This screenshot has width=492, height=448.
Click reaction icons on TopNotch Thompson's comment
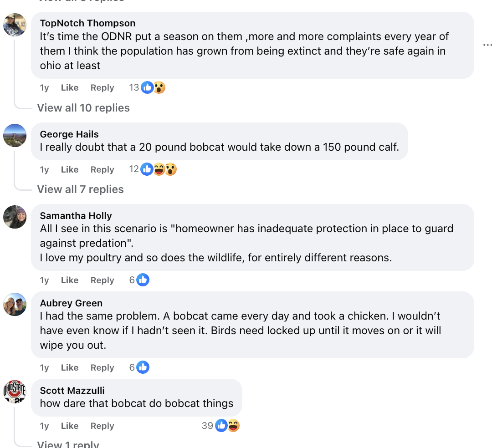[153, 87]
